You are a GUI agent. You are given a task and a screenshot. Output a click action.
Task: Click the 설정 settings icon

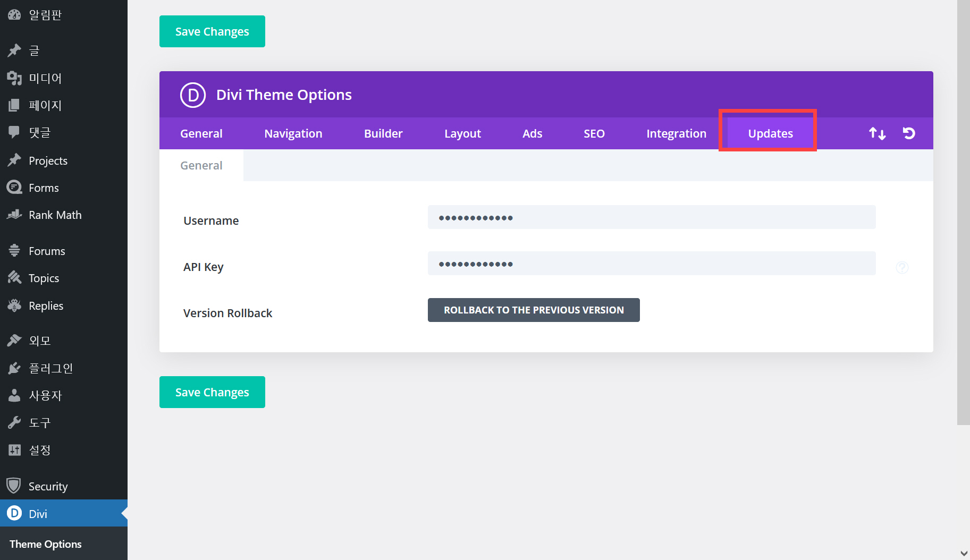coord(14,450)
